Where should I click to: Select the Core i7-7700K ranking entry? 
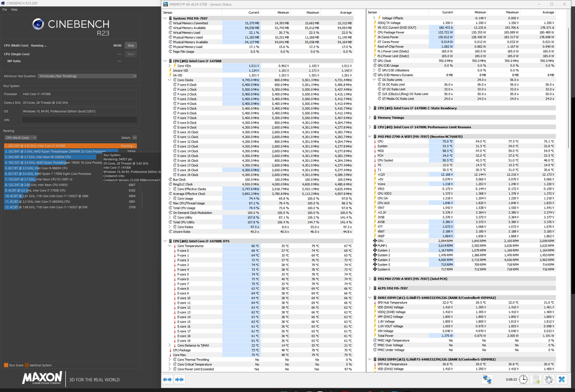tap(71, 191)
